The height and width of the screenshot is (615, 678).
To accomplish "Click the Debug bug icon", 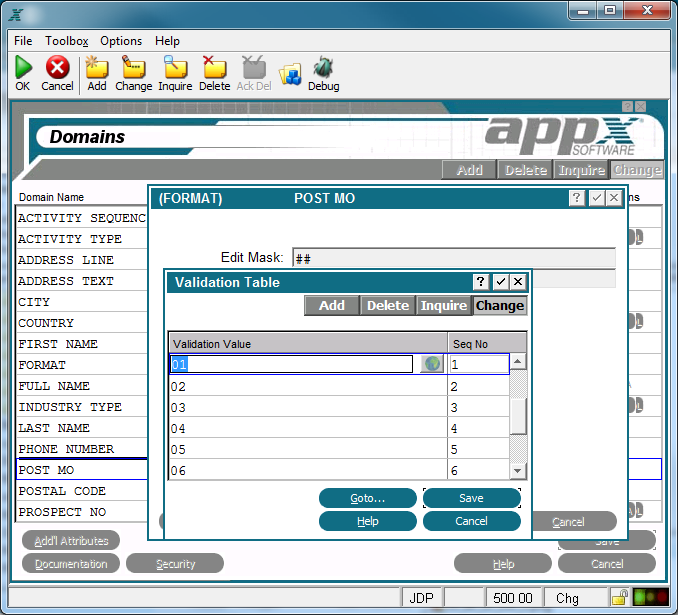I will [323, 67].
